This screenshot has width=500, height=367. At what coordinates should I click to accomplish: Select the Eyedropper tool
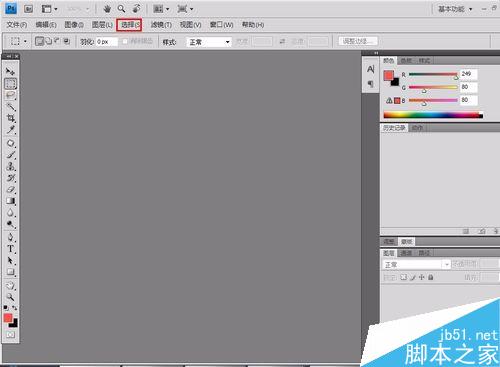pyautogui.click(x=10, y=129)
